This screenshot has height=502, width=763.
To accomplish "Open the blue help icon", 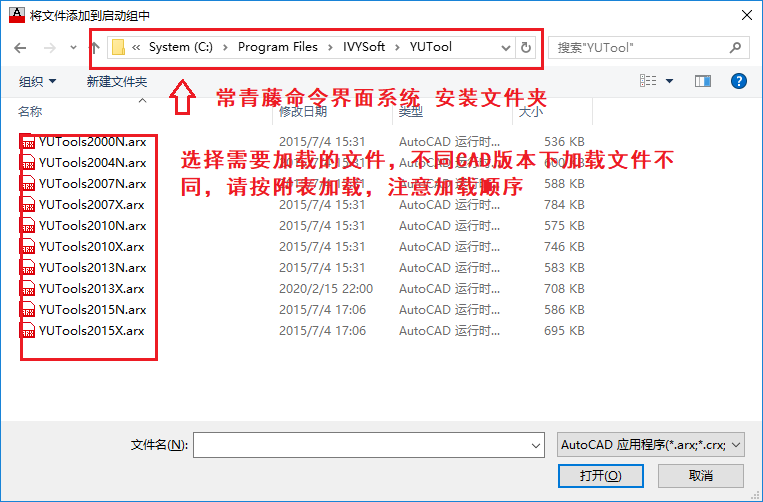I will coord(738,81).
